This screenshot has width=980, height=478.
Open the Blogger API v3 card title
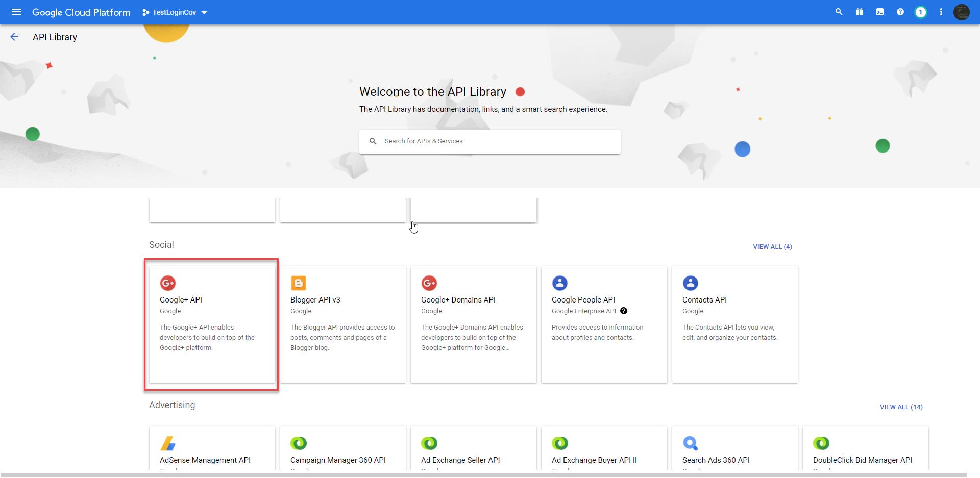click(x=315, y=299)
